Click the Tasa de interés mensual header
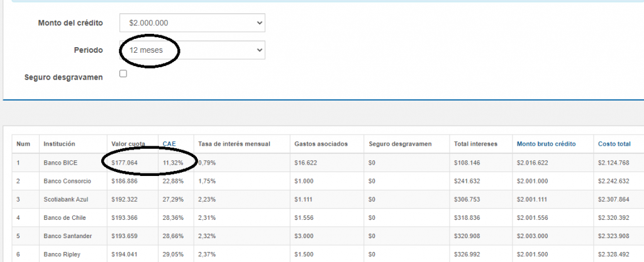 234,144
